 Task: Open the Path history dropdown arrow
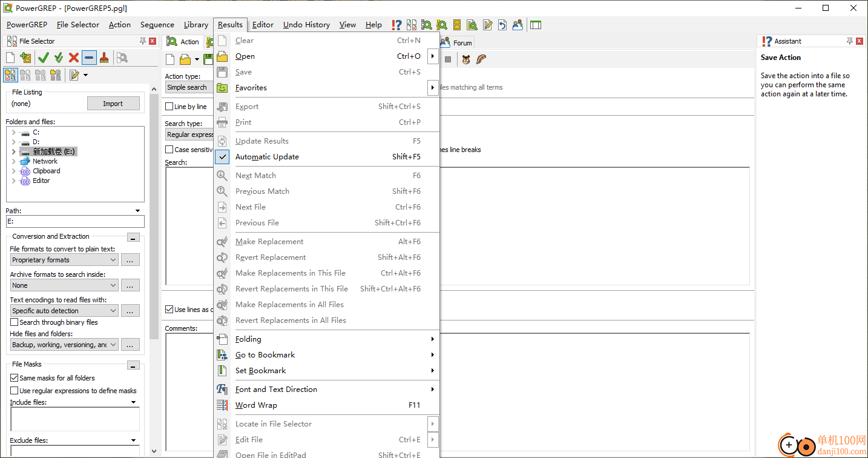[139, 211]
